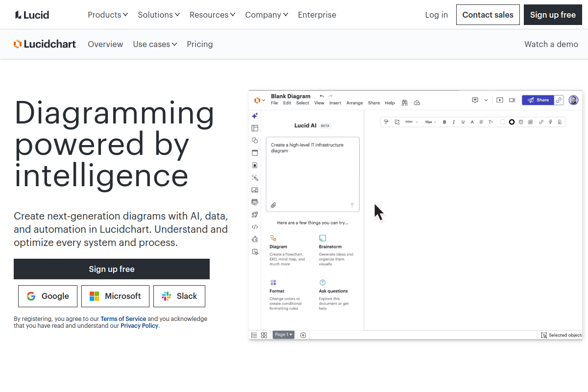Click the paperclip attach icon in the AI prompt box

pyautogui.click(x=273, y=205)
